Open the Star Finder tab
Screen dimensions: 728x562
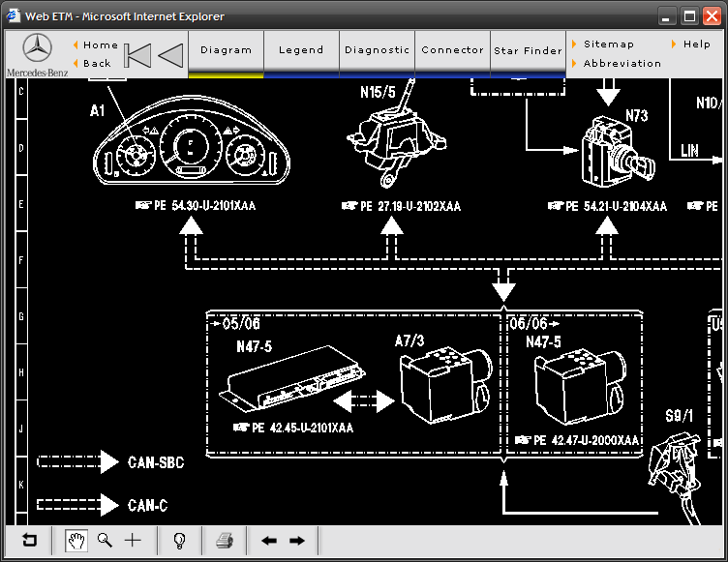pyautogui.click(x=528, y=51)
